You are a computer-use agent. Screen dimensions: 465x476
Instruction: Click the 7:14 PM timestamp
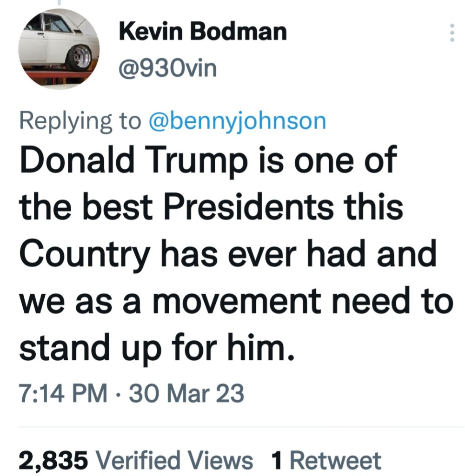coord(63,394)
